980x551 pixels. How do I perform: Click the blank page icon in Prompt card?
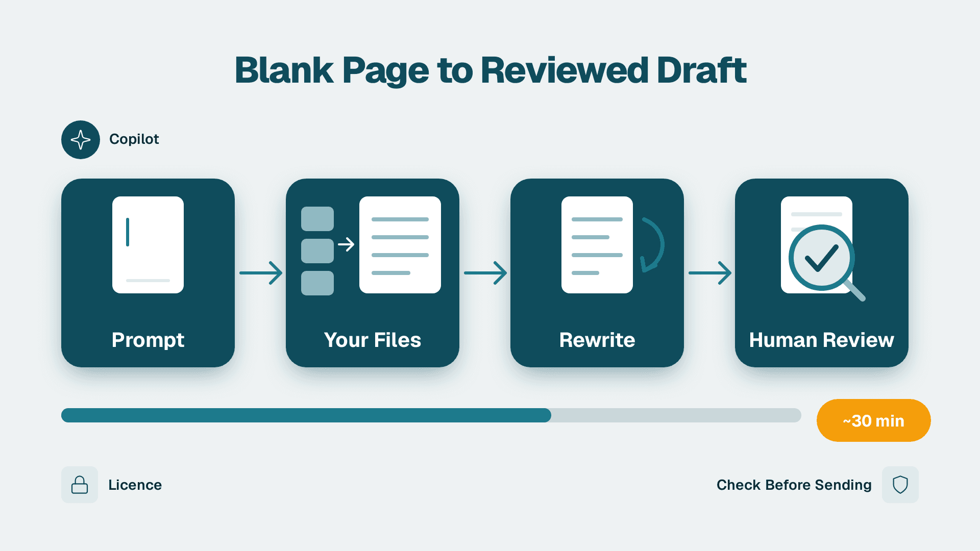click(148, 244)
